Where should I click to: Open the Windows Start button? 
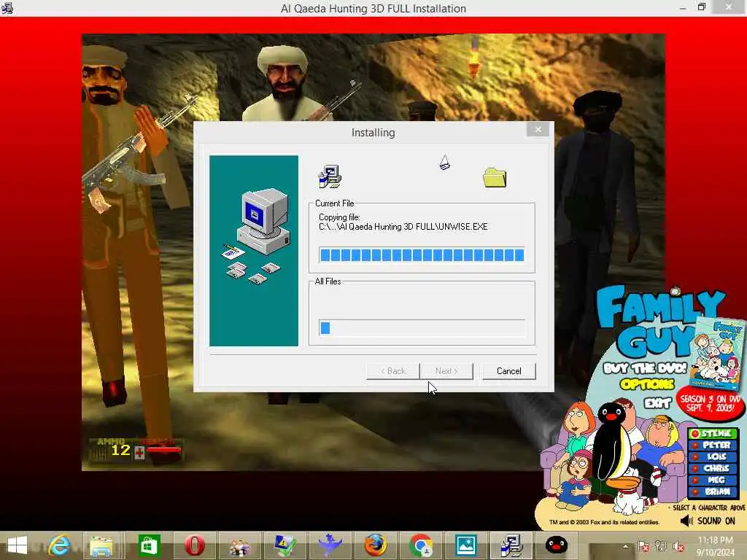click(18, 545)
